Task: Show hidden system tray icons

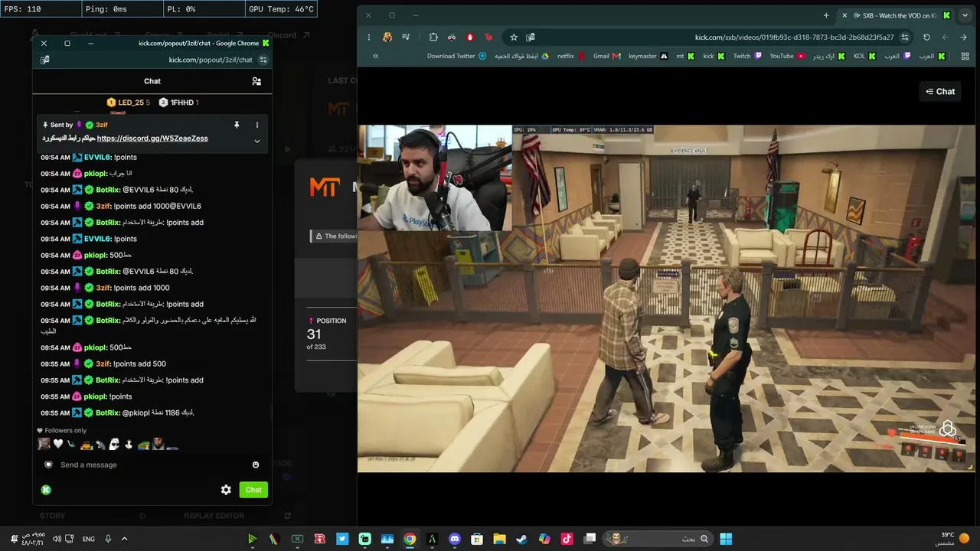Action: pos(124,539)
